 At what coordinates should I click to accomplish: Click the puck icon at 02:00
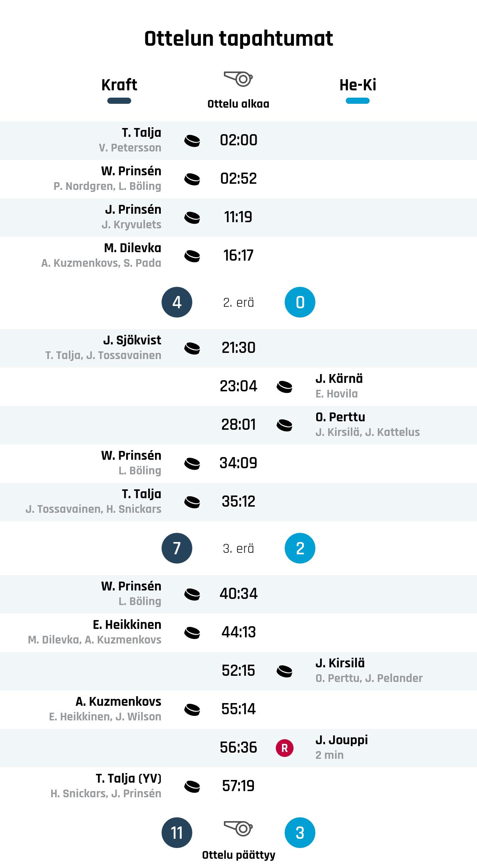click(x=192, y=141)
